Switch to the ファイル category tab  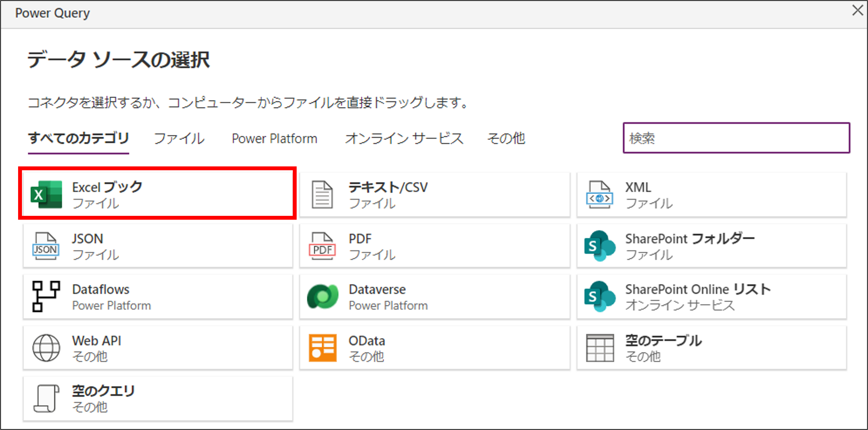click(x=179, y=138)
